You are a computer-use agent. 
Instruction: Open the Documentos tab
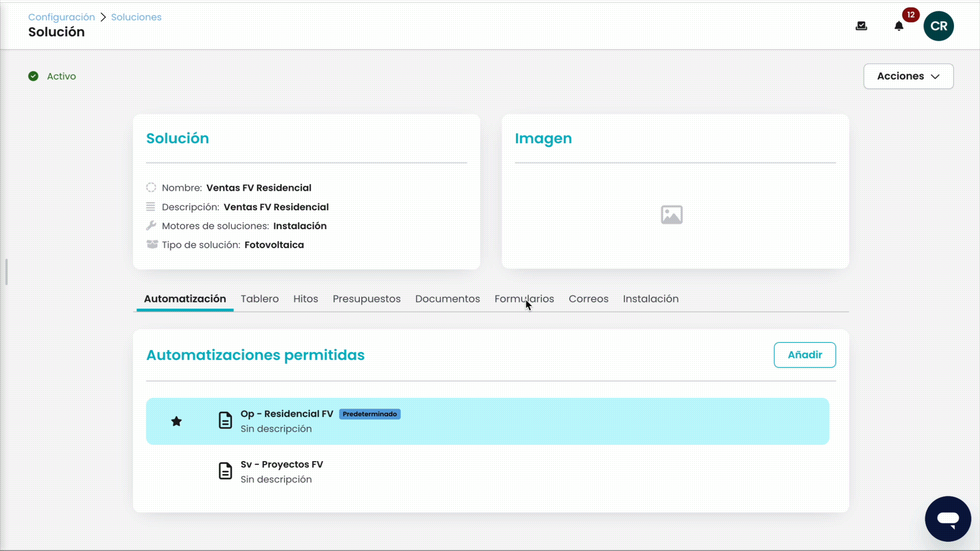[x=448, y=299]
